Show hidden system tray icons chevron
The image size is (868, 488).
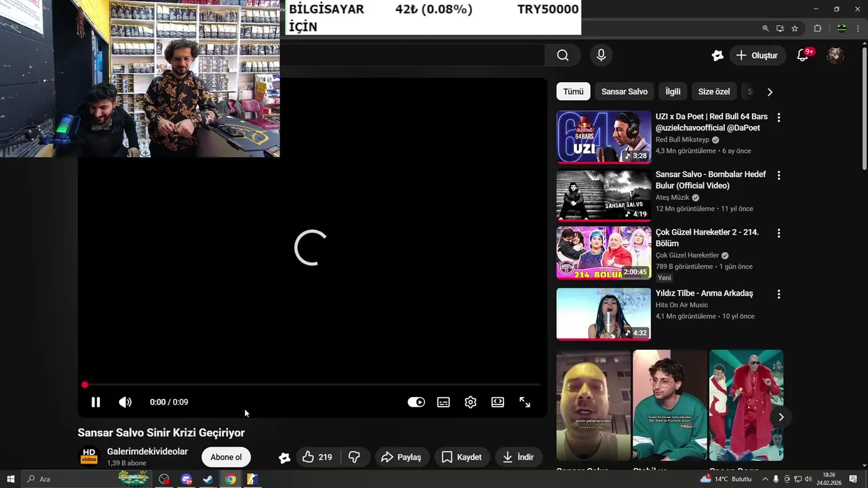(765, 479)
